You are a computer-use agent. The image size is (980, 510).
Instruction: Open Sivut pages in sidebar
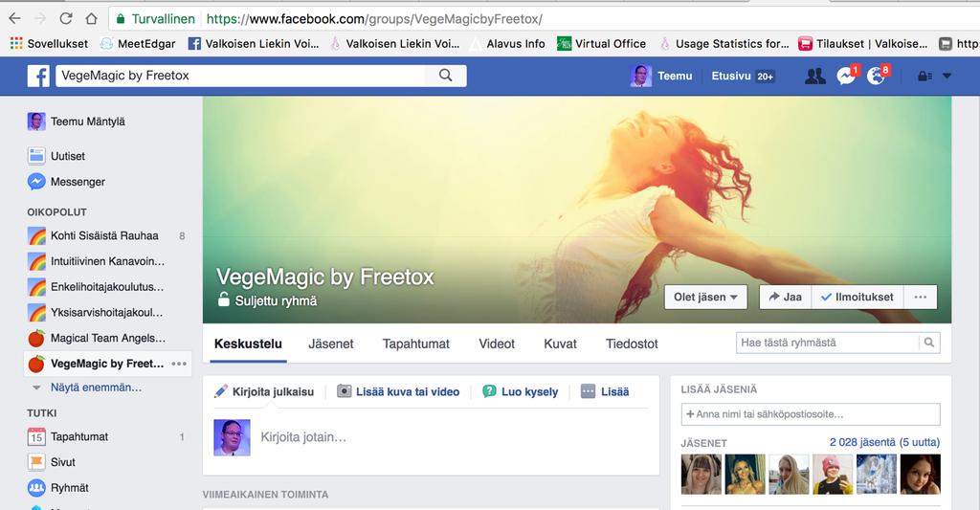(52, 462)
